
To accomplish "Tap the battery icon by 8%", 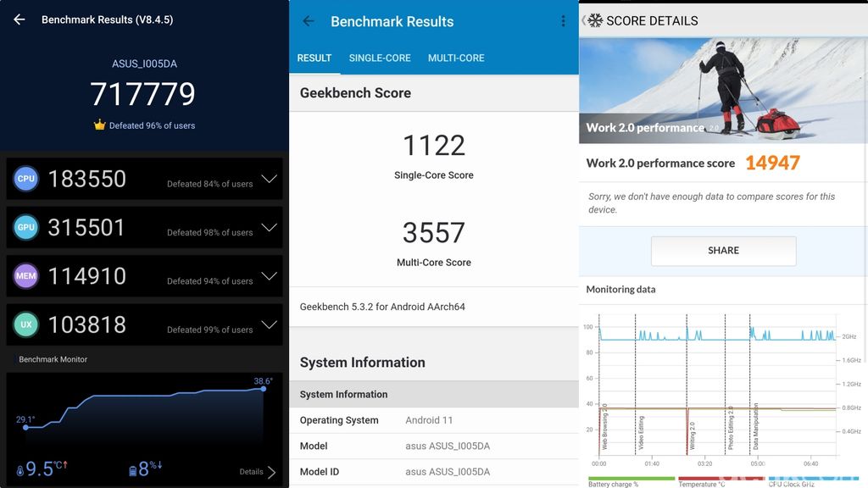I will tap(133, 471).
